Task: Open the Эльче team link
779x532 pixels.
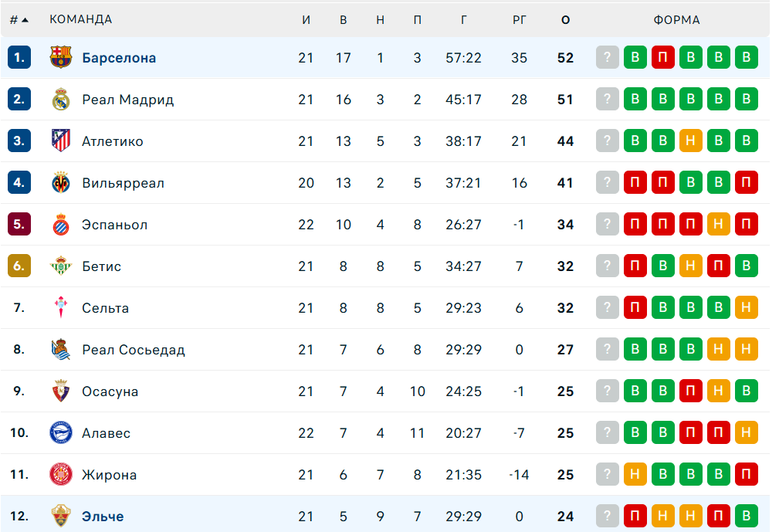Action: (103, 517)
